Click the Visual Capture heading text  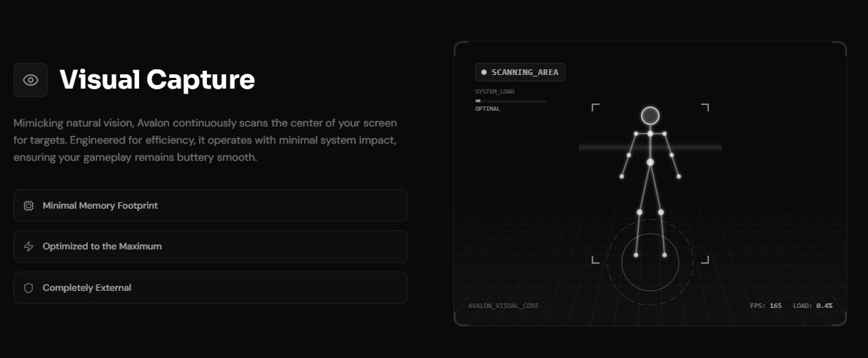click(157, 80)
